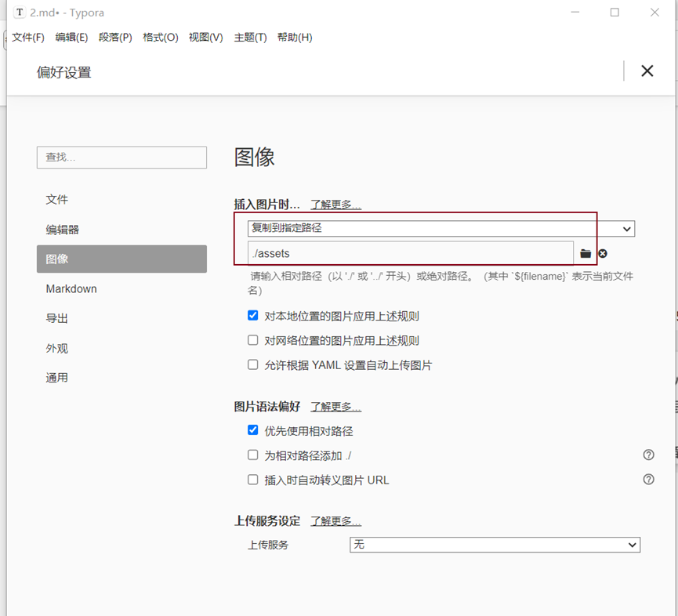The width and height of the screenshot is (678, 616).
Task: Minimize the Typora window
Action: point(575,13)
